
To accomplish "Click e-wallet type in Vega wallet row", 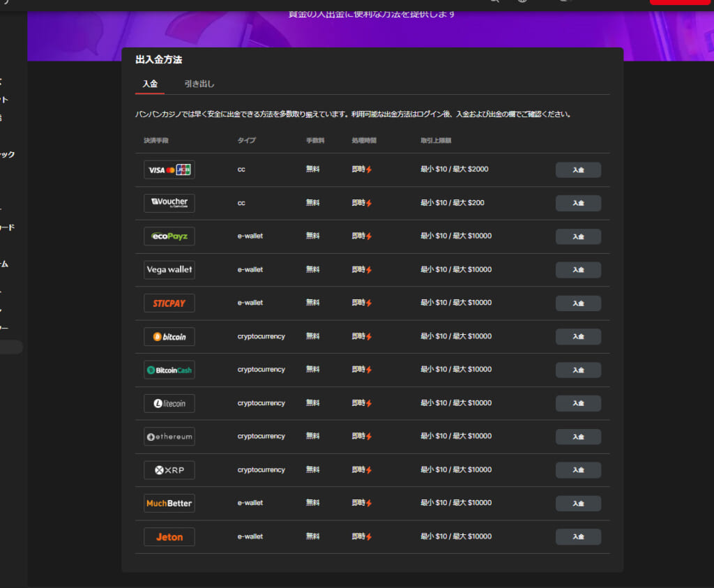I will pyautogui.click(x=250, y=270).
